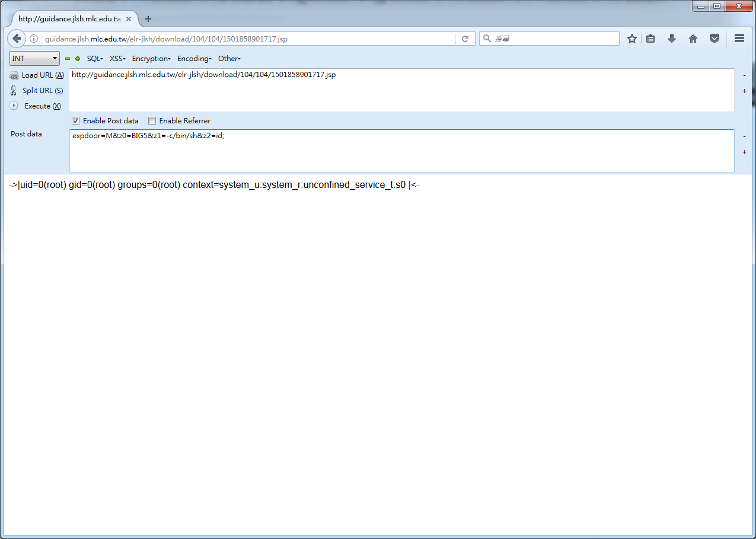Screen dimensions: 756x539
Task: Click the Execute play icon
Action: (14, 106)
